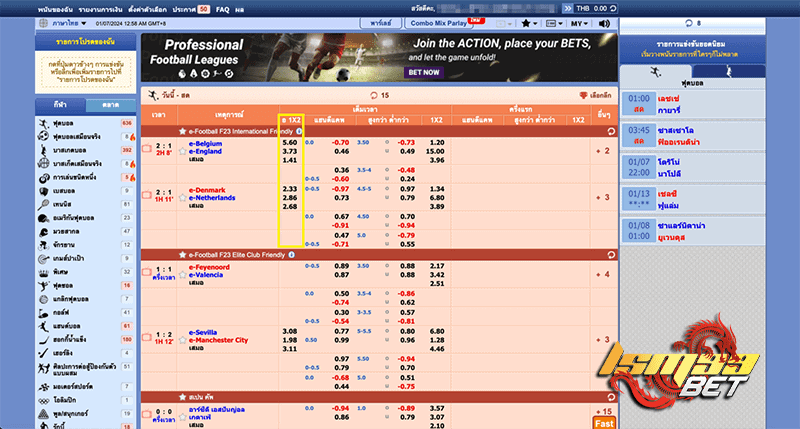Image resolution: width=800 pixels, height=429 pixels.
Task: Toggle star for e-Football F23 Elite Club Friendly league
Action: pyautogui.click(x=182, y=255)
